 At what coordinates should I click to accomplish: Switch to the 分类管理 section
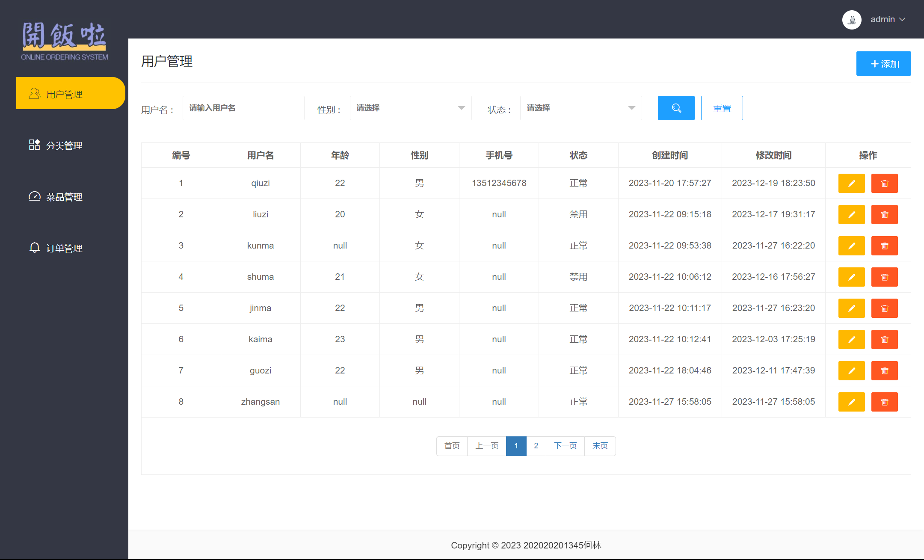coord(64,145)
